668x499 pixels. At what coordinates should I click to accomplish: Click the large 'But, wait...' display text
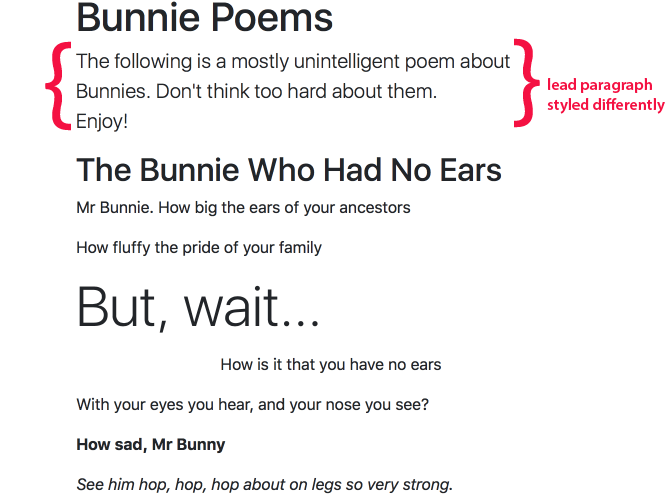(198, 307)
